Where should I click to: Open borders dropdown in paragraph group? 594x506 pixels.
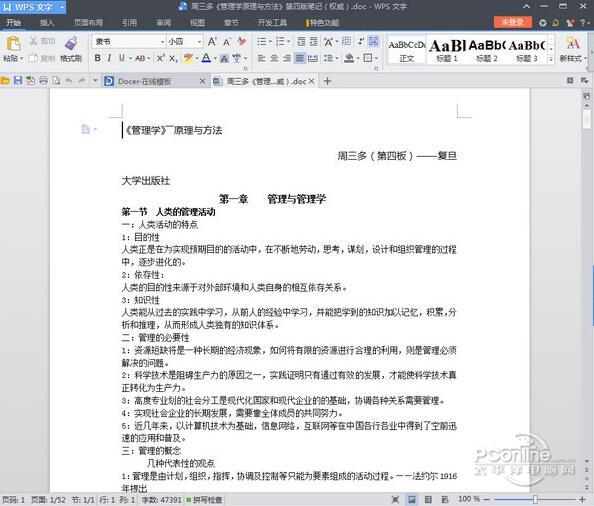[x=376, y=58]
